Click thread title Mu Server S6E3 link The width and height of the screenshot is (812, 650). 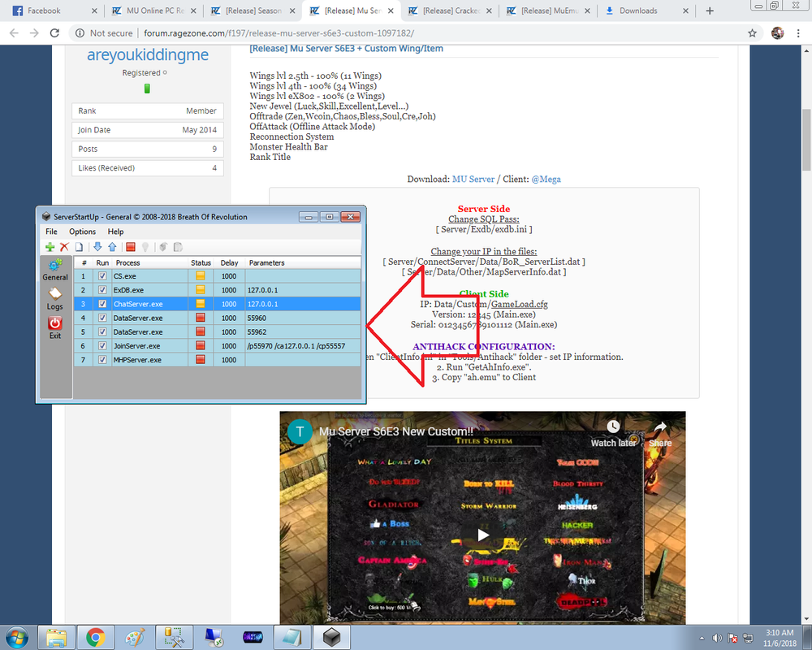pos(347,49)
